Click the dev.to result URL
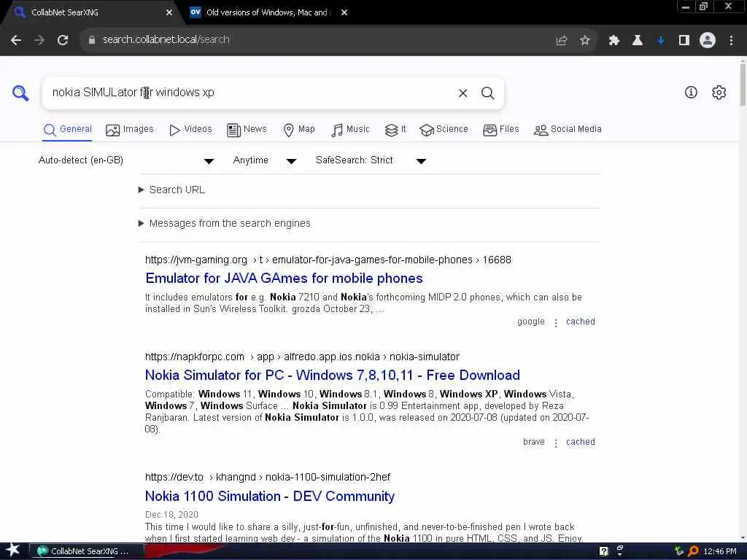Screen dimensions: 747x560 267,477
